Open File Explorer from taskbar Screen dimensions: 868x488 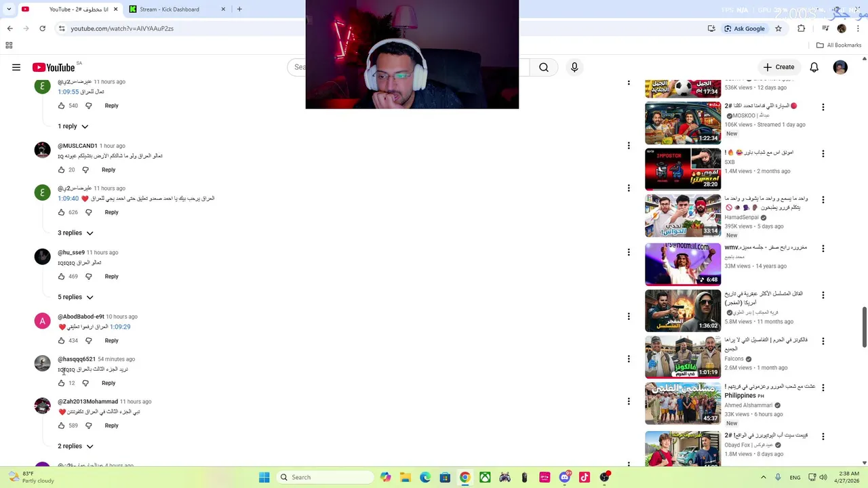click(406, 477)
